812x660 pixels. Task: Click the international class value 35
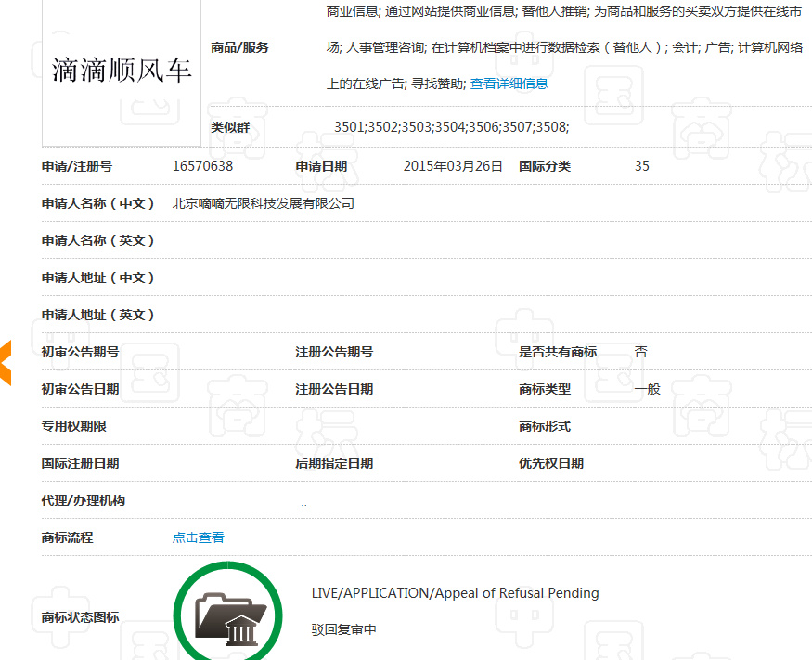point(641,166)
